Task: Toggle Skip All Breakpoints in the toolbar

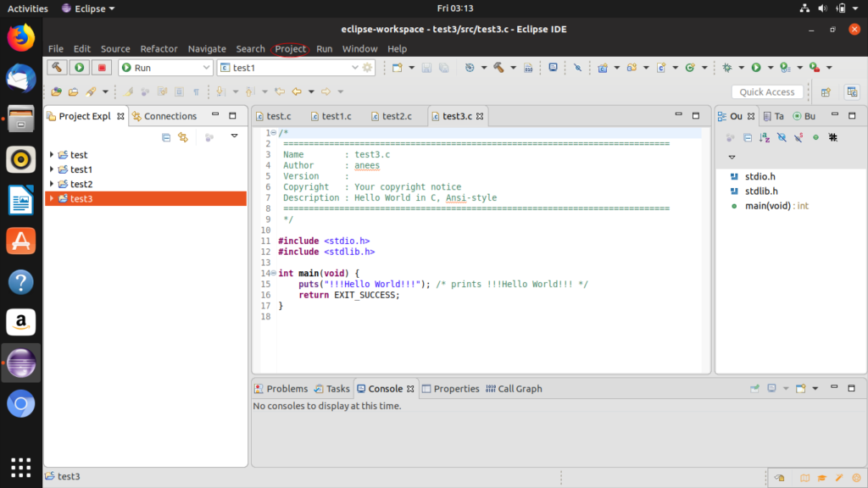Action: tap(577, 68)
